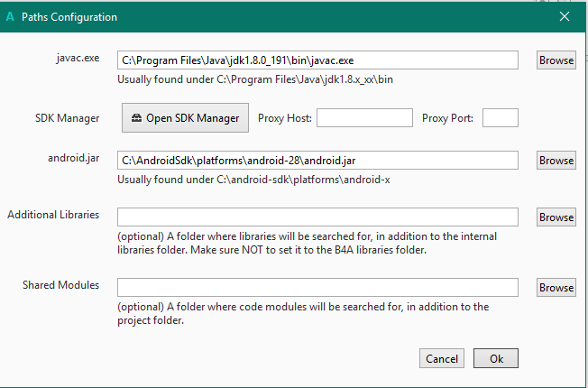Click the android.jar path input field
This screenshot has width=588, height=388.
[x=317, y=160]
